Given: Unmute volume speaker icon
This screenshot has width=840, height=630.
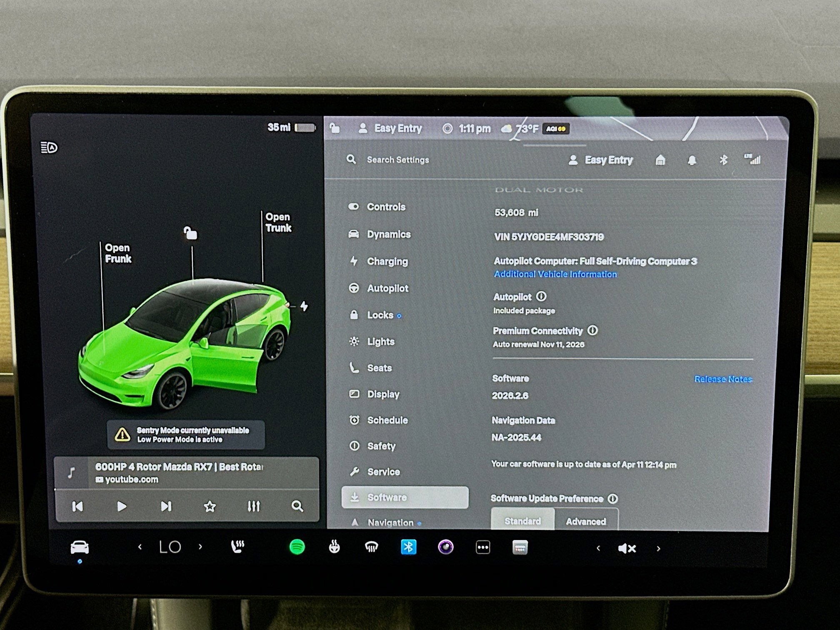Looking at the screenshot, I should pyautogui.click(x=627, y=549).
